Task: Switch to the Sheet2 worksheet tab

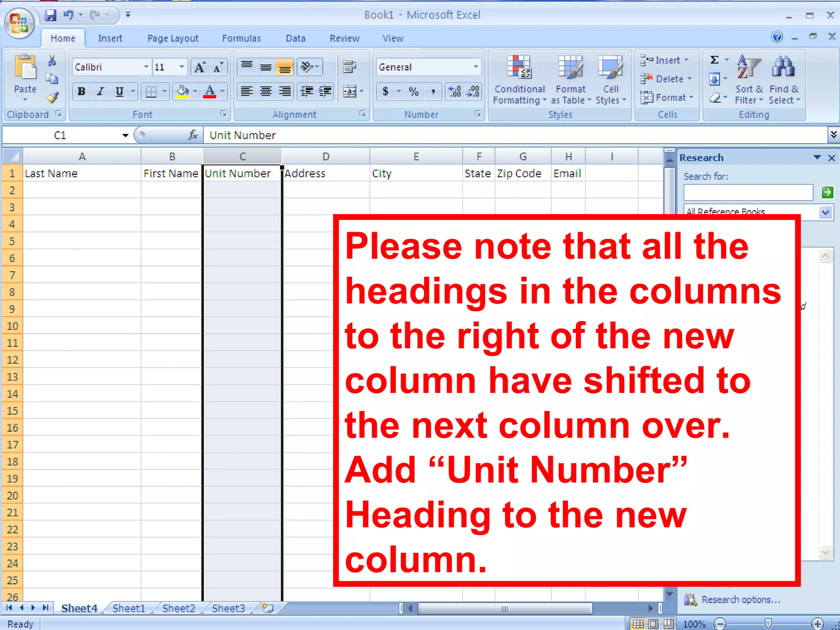Action: point(179,608)
